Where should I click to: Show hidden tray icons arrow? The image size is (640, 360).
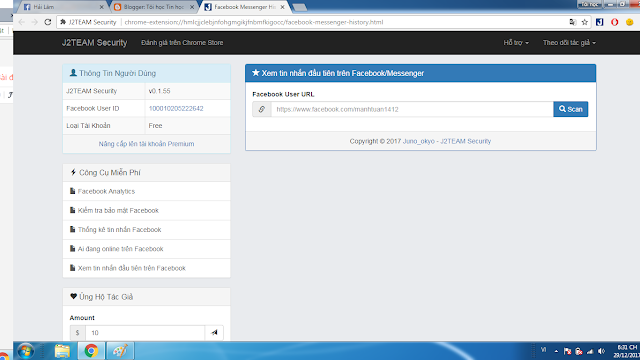click(556, 351)
